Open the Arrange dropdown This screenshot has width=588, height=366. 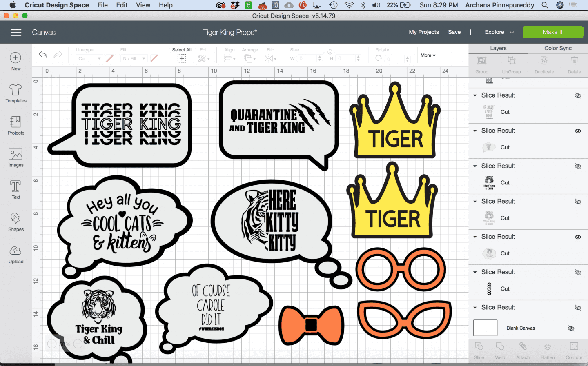pyautogui.click(x=249, y=59)
